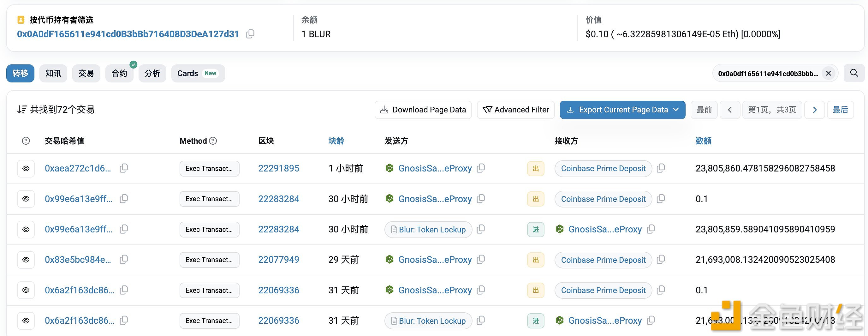This screenshot has height=336, width=868.
Task: Open block 22291895 details
Action: (279, 168)
